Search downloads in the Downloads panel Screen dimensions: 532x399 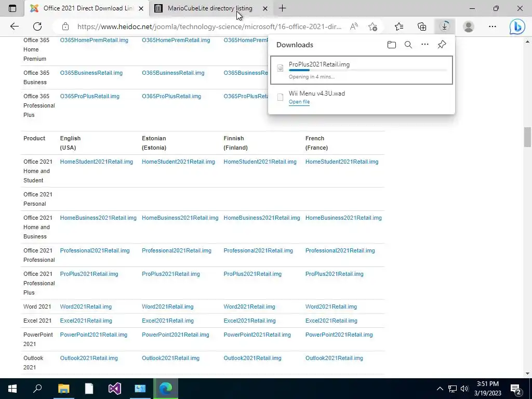pos(408,45)
